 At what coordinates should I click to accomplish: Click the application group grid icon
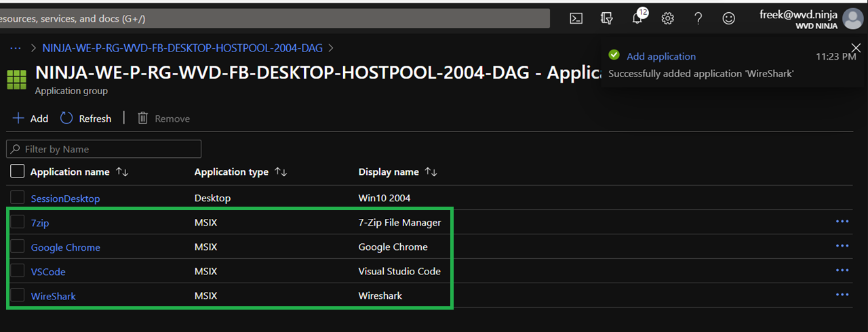[16, 79]
